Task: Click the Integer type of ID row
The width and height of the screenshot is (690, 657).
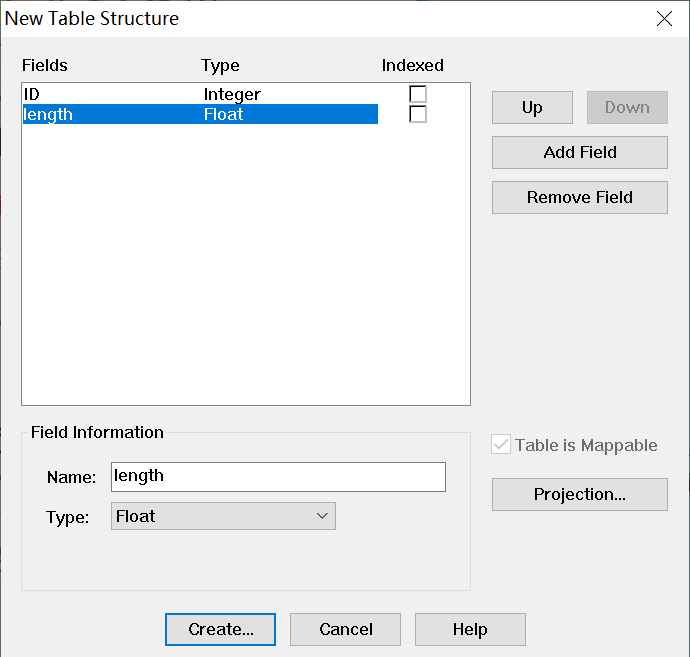Action: click(x=232, y=94)
